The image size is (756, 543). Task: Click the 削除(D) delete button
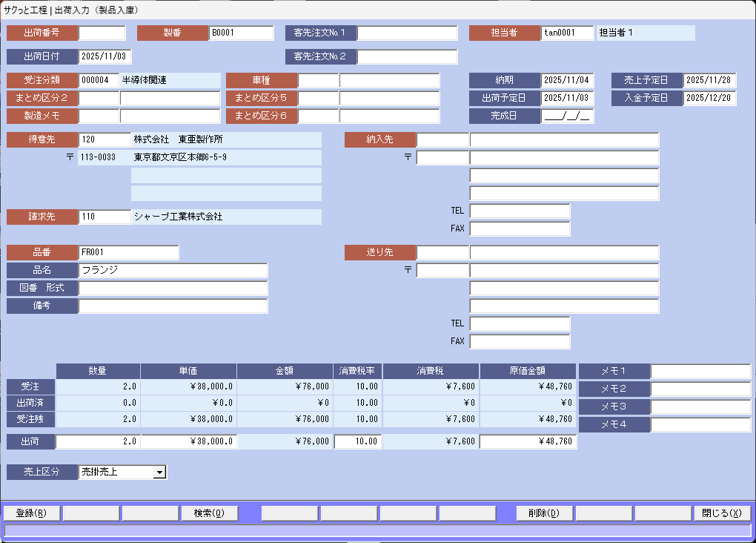pyautogui.click(x=544, y=513)
